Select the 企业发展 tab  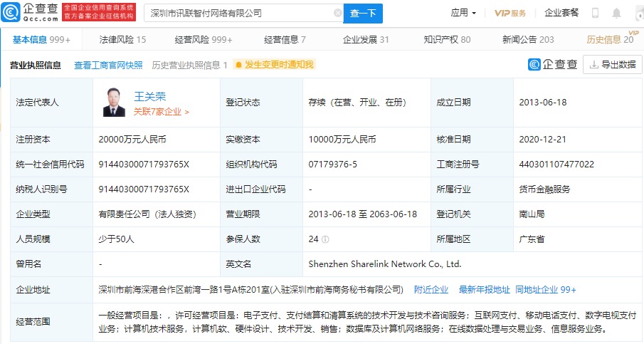(x=366, y=39)
